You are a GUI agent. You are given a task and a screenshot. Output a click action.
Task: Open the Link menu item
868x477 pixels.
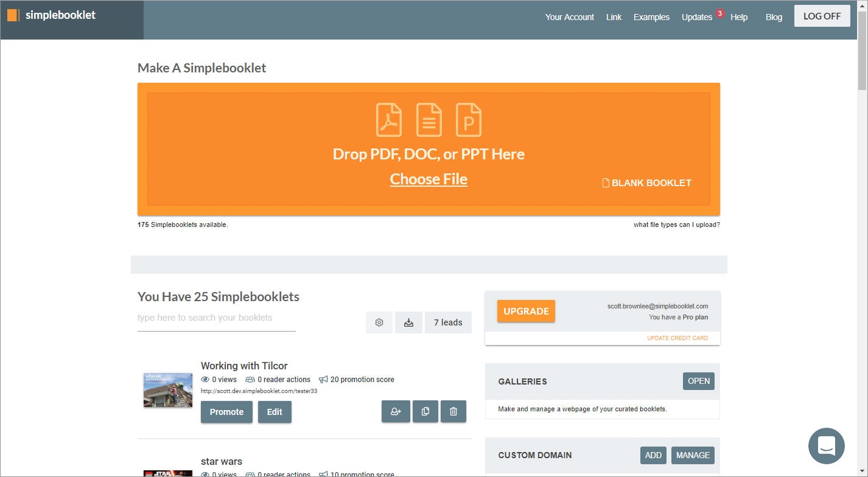click(614, 17)
